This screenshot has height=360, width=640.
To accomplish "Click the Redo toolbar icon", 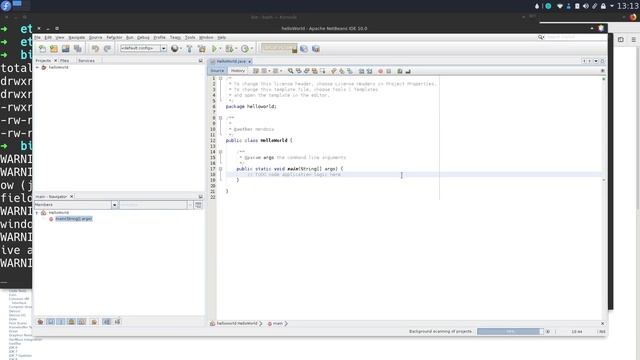I will click(107, 49).
